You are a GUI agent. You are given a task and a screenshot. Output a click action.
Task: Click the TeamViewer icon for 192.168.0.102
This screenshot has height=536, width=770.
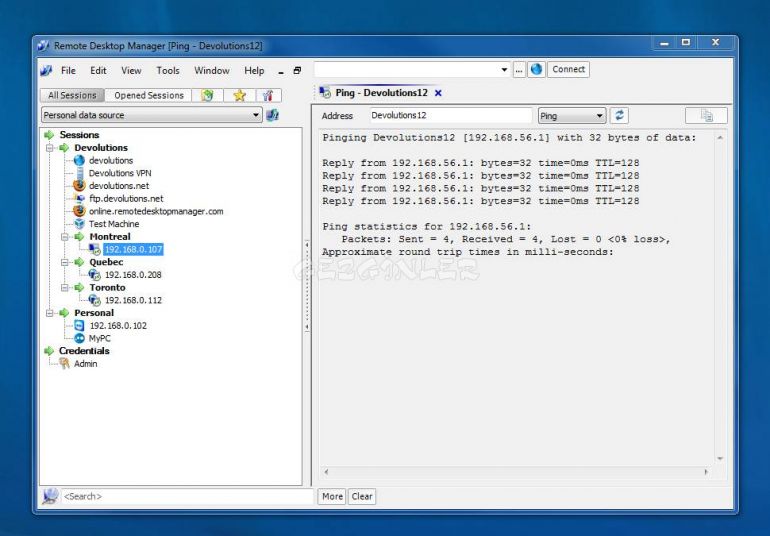[79, 326]
